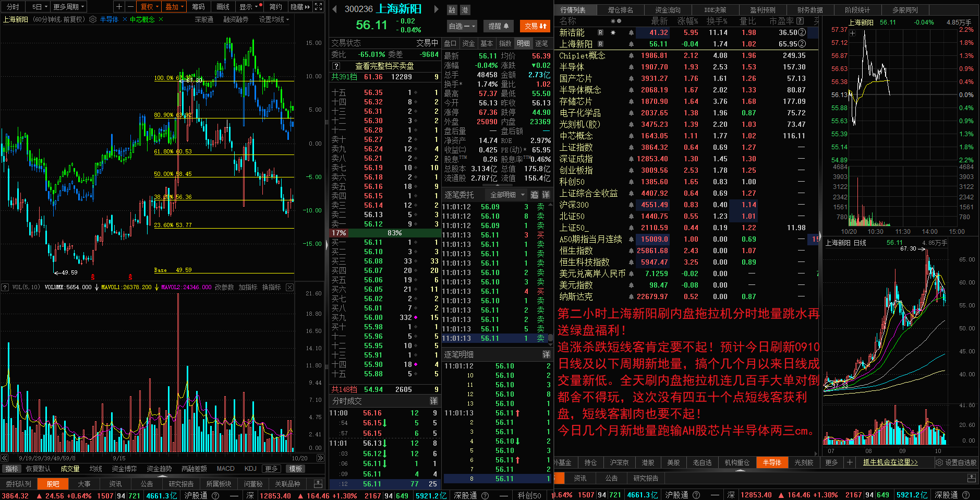980x500 pixels.
Task: Toggle alert bell for 创业板指 row
Action: [x=631, y=170]
